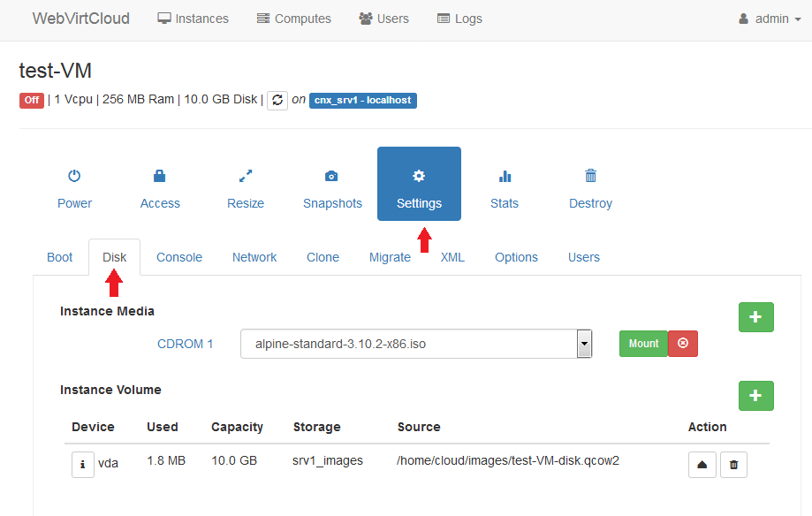This screenshot has height=516, width=812.
Task: Add new instance volume with plus button
Action: pyautogui.click(x=755, y=396)
